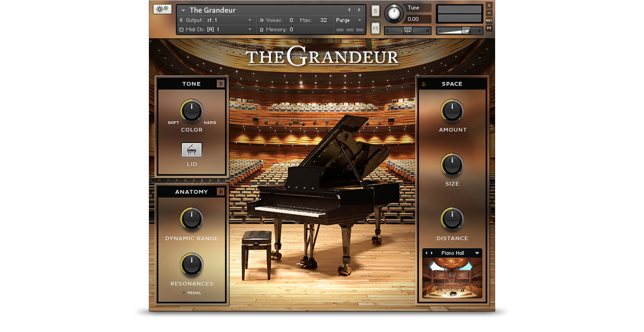Viewport: 644px width, 332px height.
Task: Click the instrument name The Grandeur
Action: click(213, 10)
